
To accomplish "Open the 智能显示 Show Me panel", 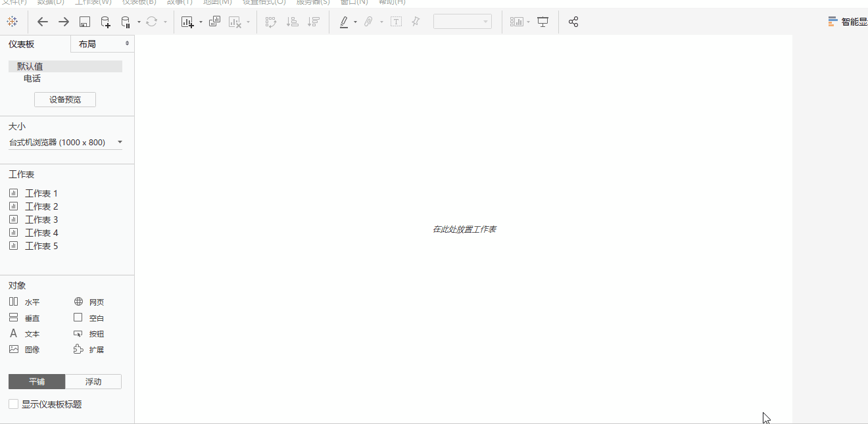I will [848, 22].
